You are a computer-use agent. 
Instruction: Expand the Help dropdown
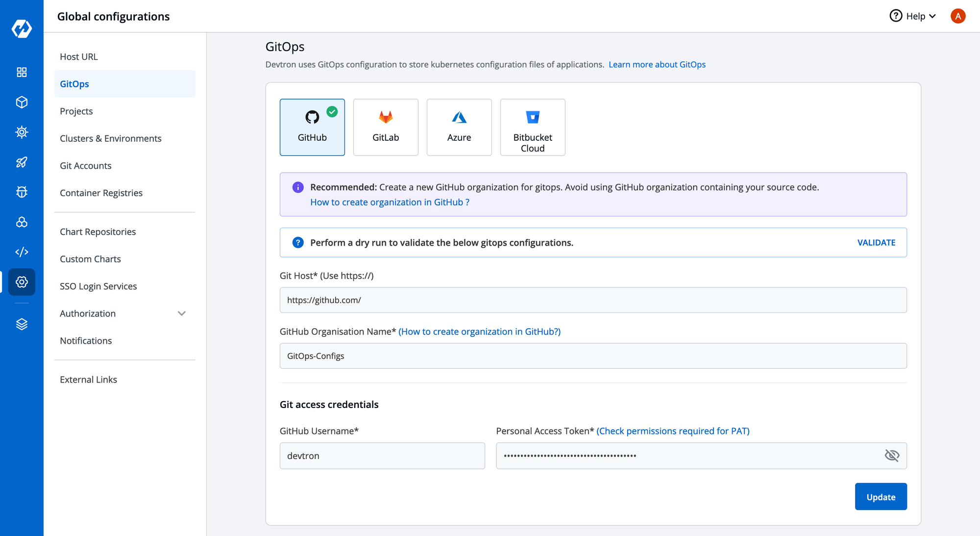913,16
